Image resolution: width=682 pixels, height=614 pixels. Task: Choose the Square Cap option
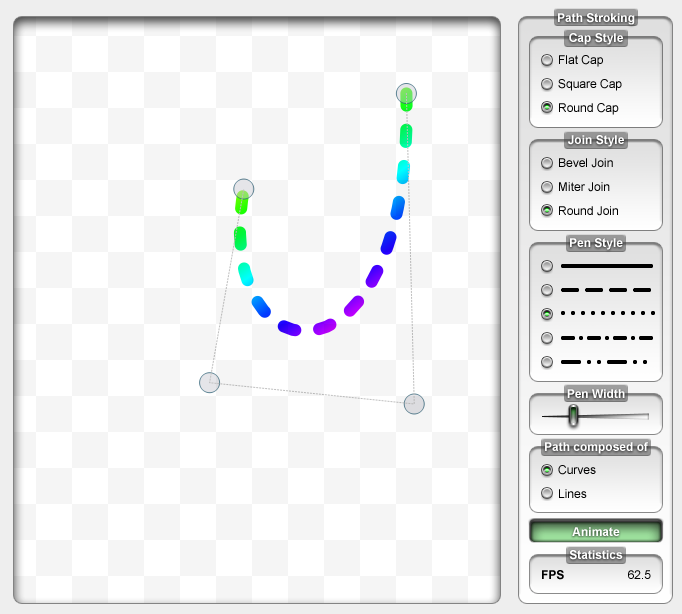pos(547,84)
